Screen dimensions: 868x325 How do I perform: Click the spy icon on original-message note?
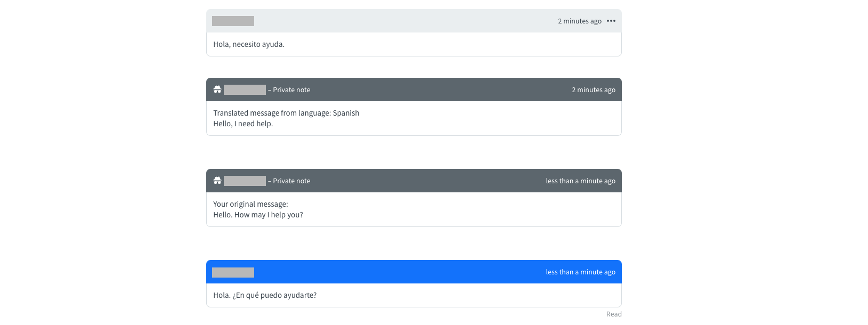[x=217, y=181]
